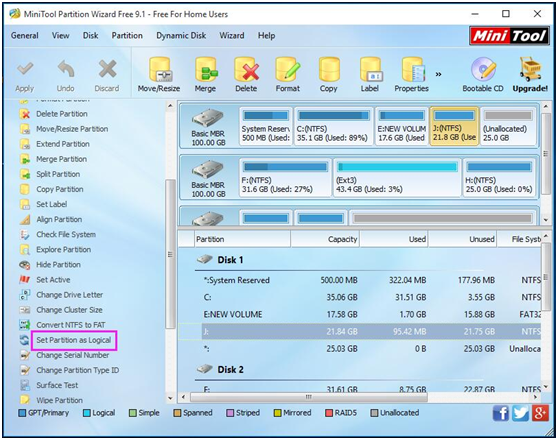Click the Label toolbar icon
558x440 pixels.
[370, 70]
